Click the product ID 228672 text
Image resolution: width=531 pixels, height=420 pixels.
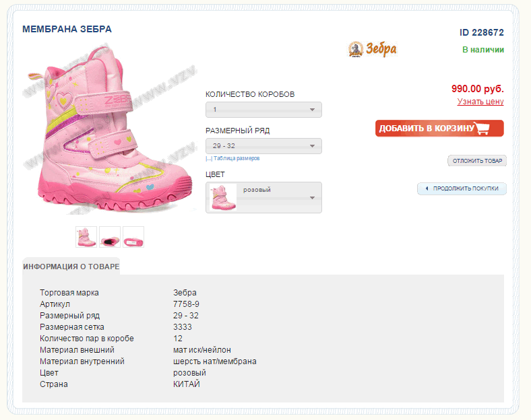(x=482, y=32)
